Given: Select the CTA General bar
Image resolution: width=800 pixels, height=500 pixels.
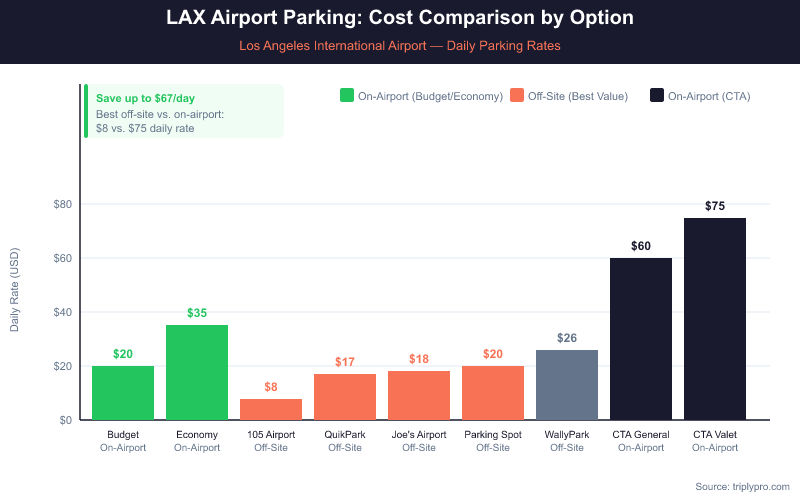Looking at the screenshot, I should click(x=641, y=339).
